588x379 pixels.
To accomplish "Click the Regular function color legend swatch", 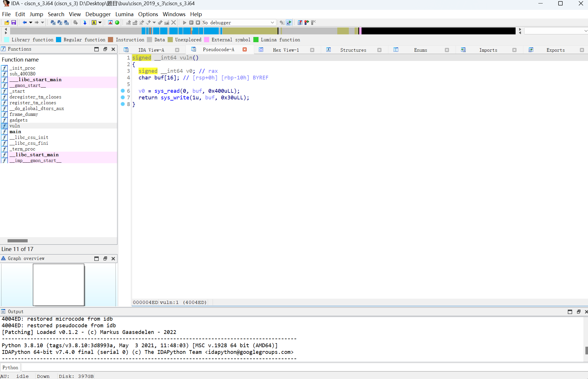I will click(59, 40).
